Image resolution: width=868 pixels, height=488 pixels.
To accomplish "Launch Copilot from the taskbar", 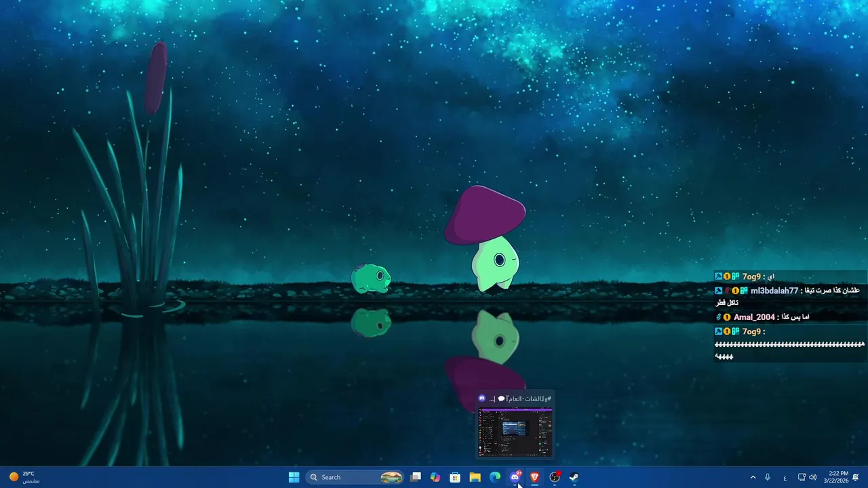I will click(x=435, y=477).
